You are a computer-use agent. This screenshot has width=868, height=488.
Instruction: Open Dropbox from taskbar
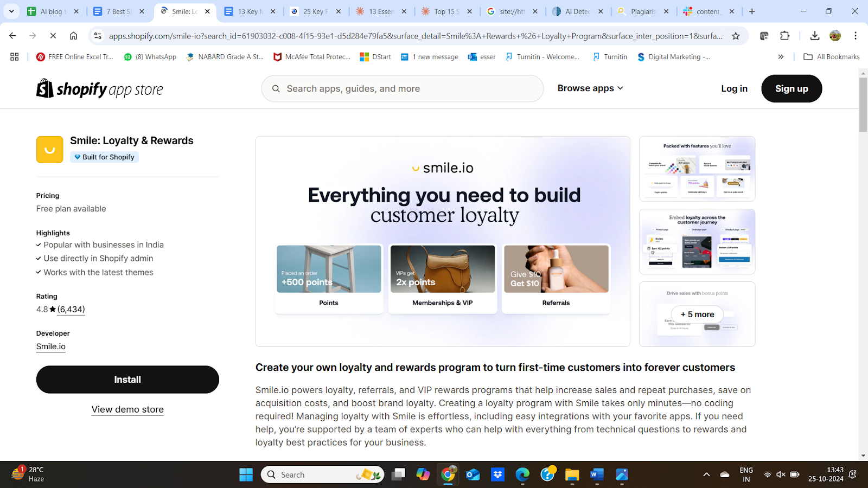click(x=497, y=474)
